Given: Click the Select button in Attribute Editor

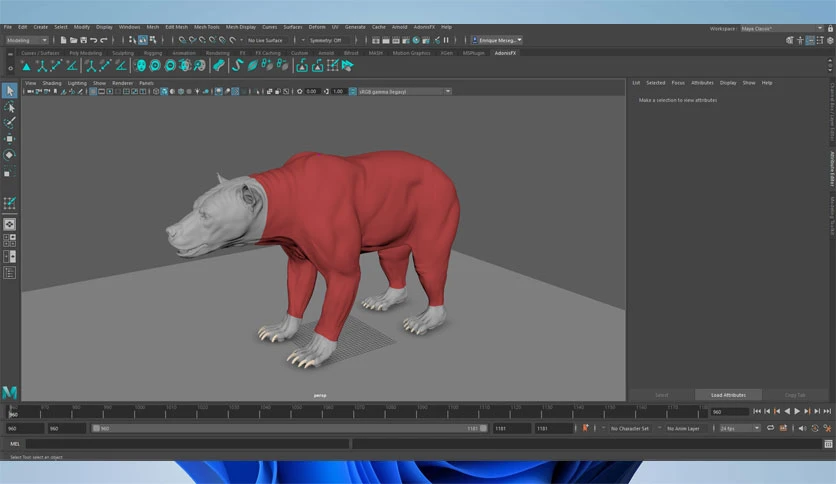Looking at the screenshot, I should tap(662, 395).
